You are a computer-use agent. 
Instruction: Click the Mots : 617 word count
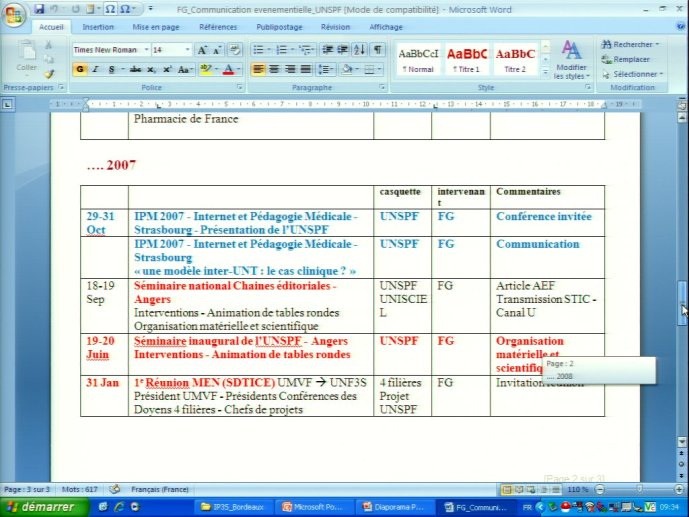(x=80, y=489)
